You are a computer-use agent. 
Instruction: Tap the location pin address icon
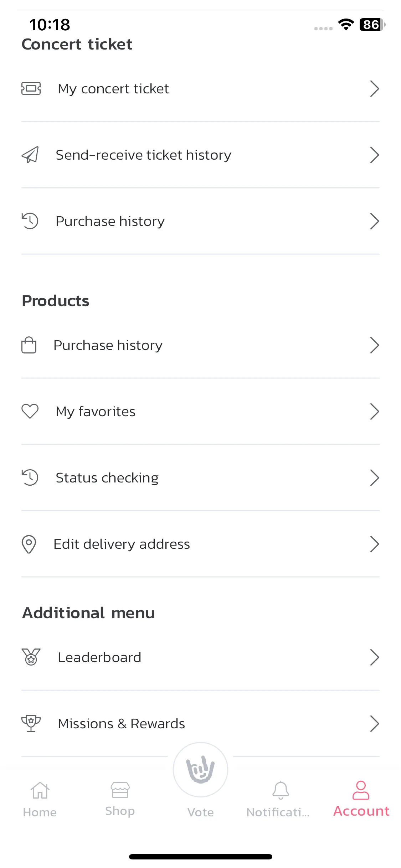coord(29,544)
